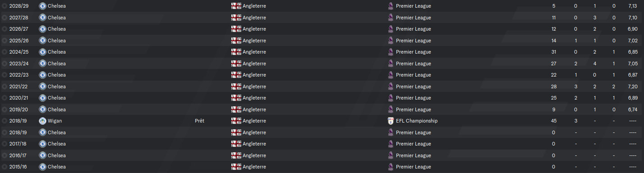This screenshot has width=644, height=173.
Task: Open the Premier League link for season 2026/27
Action: pos(414,29)
